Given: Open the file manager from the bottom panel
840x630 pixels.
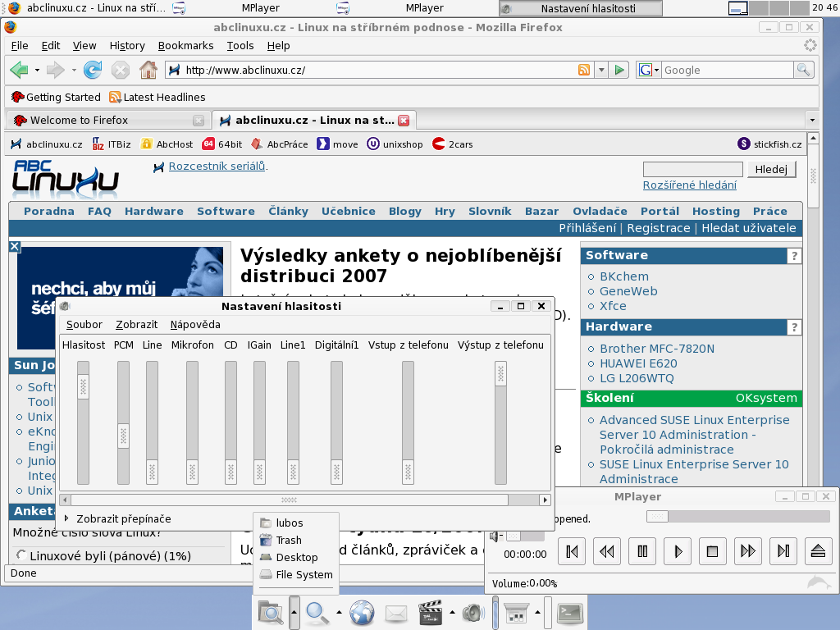Looking at the screenshot, I should tap(271, 613).
